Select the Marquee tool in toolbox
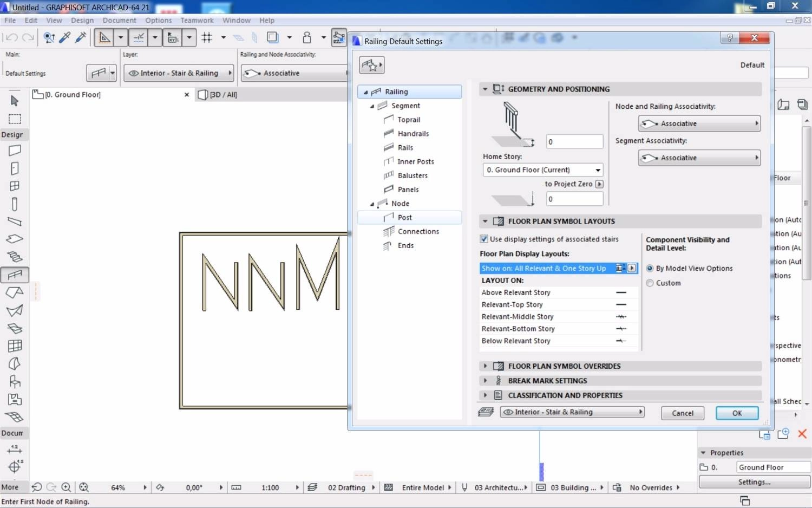812x508 pixels. (x=15, y=119)
